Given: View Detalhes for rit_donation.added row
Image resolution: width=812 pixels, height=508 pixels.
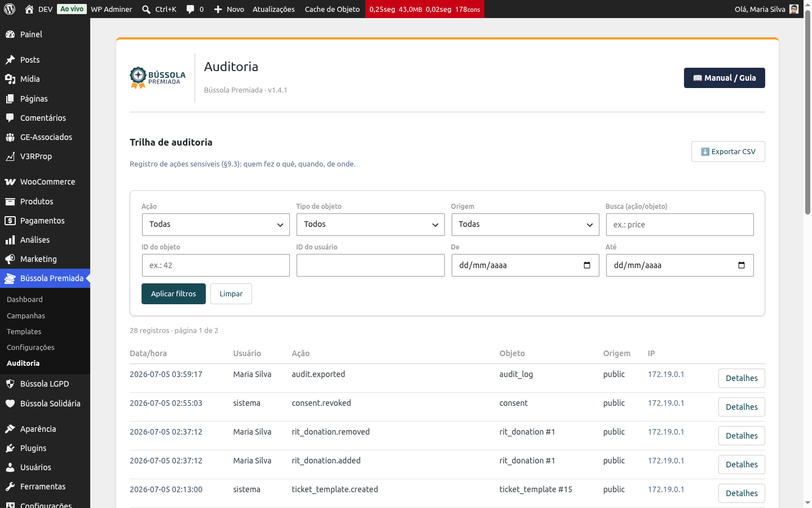Looking at the screenshot, I should pyautogui.click(x=742, y=465).
